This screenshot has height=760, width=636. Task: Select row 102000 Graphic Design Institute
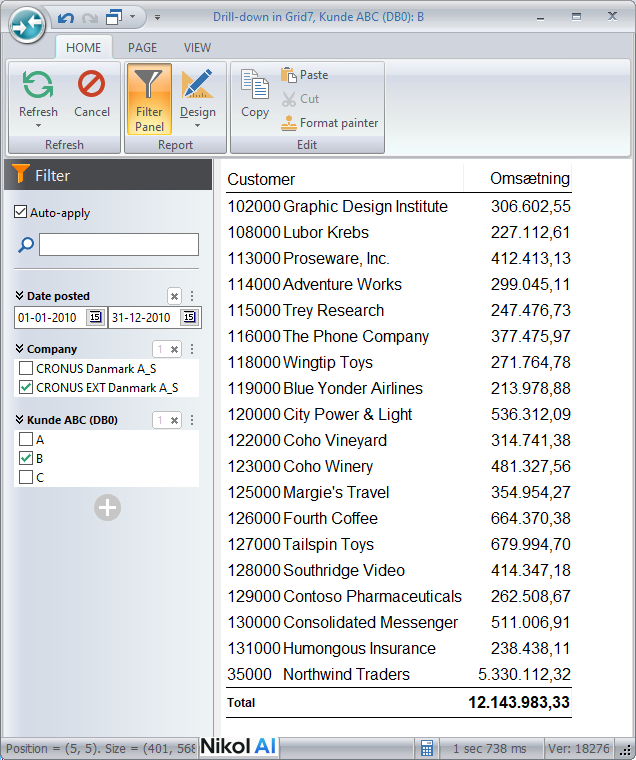click(398, 206)
